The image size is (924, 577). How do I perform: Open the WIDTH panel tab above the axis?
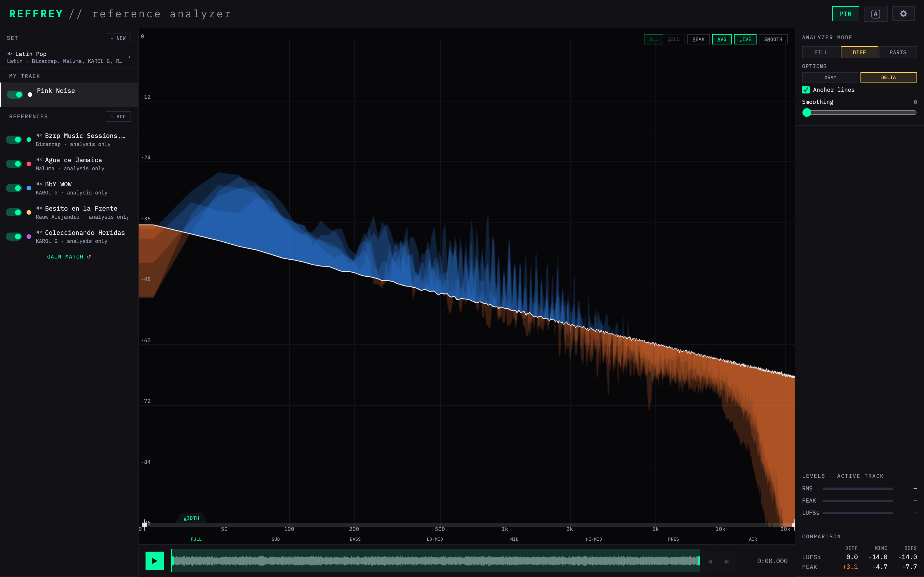(191, 518)
